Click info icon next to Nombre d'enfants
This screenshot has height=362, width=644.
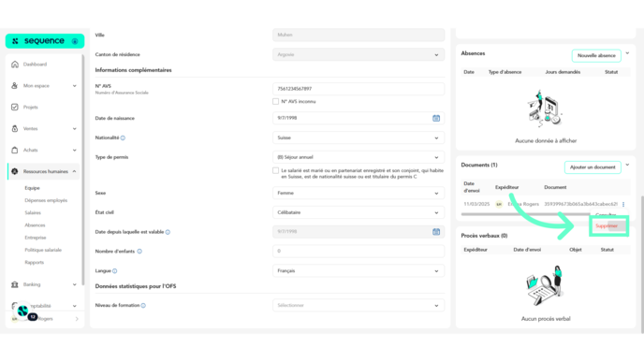coord(139,252)
